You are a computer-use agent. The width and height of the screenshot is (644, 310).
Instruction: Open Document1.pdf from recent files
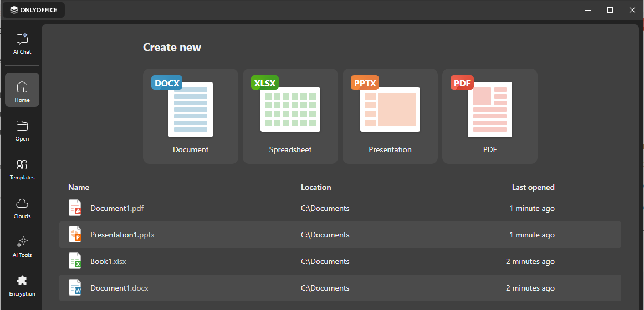pos(340,208)
